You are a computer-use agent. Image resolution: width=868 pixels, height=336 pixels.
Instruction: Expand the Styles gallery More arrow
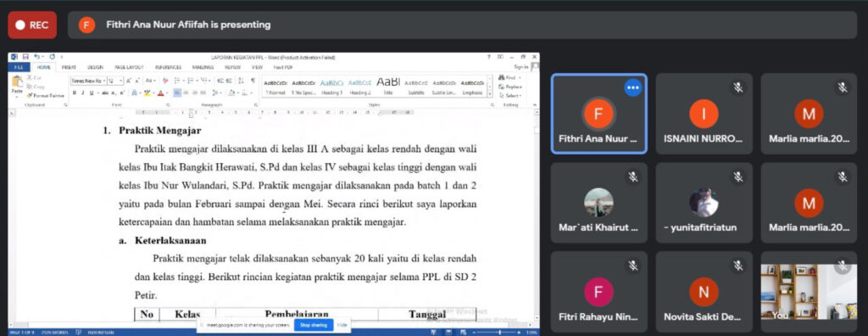click(489, 94)
